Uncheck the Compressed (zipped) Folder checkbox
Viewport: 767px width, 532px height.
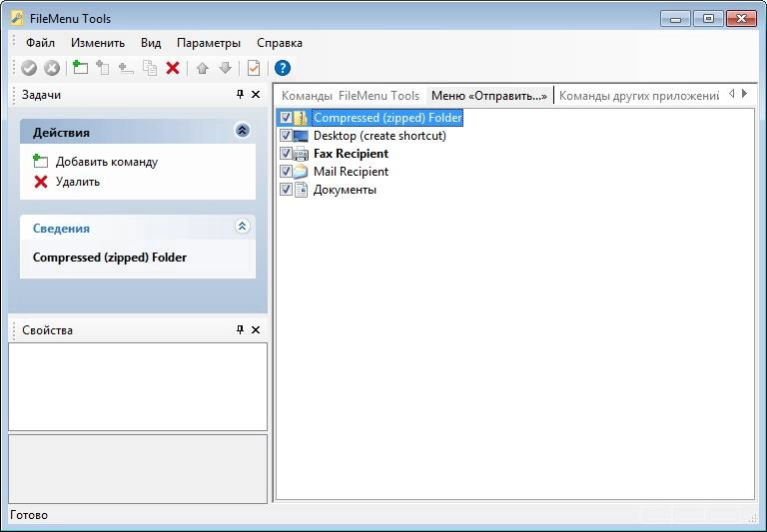[x=286, y=118]
